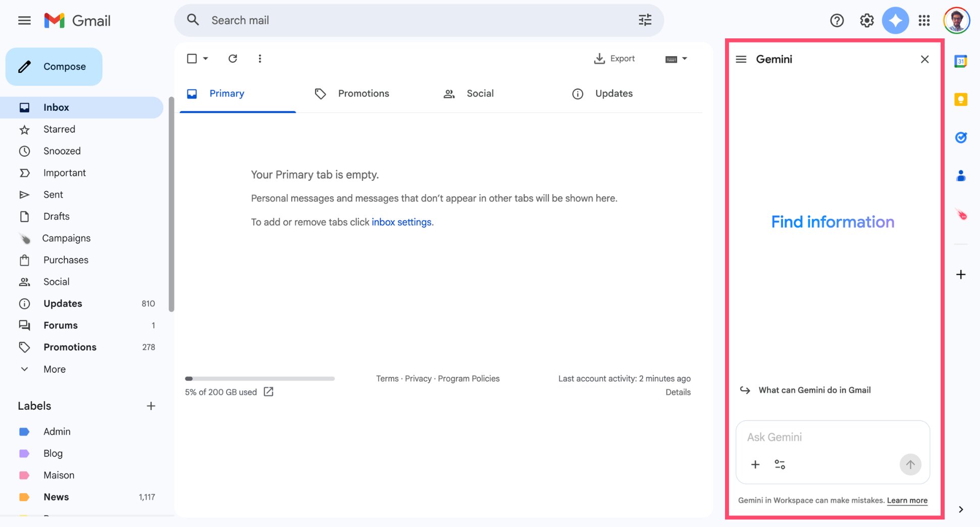Open the Snoozed folder
980x527 pixels.
coord(82,151)
